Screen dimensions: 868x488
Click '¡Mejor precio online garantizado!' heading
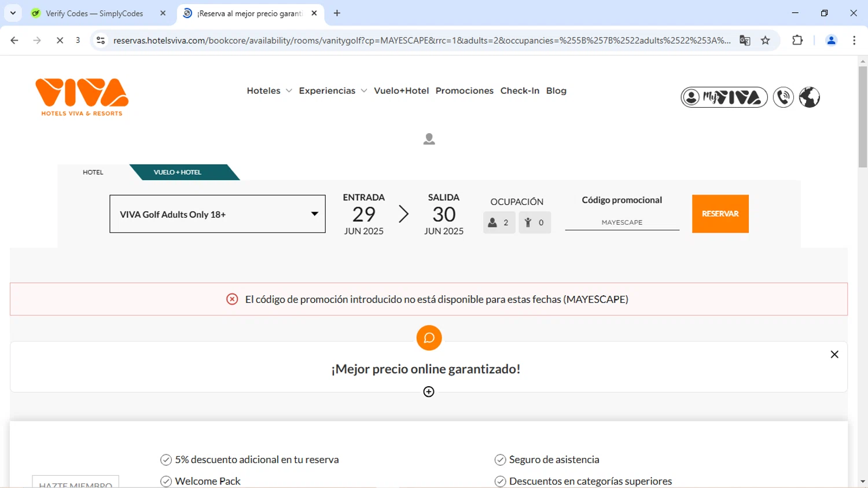pos(426,369)
